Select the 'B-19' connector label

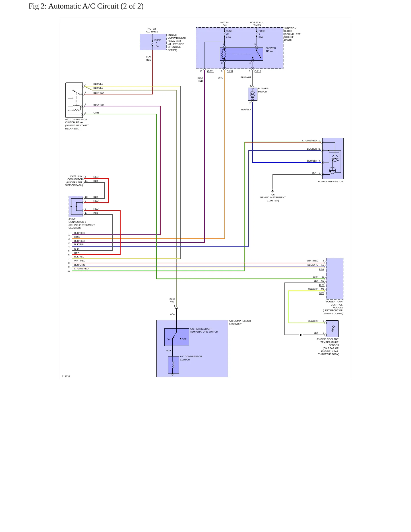pos(322,269)
